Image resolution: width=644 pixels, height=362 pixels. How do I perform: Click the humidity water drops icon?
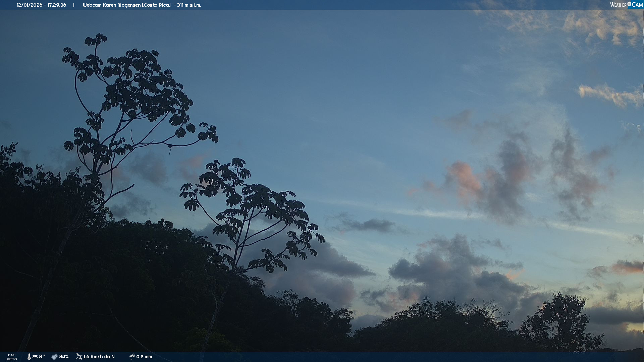pyautogui.click(x=54, y=357)
